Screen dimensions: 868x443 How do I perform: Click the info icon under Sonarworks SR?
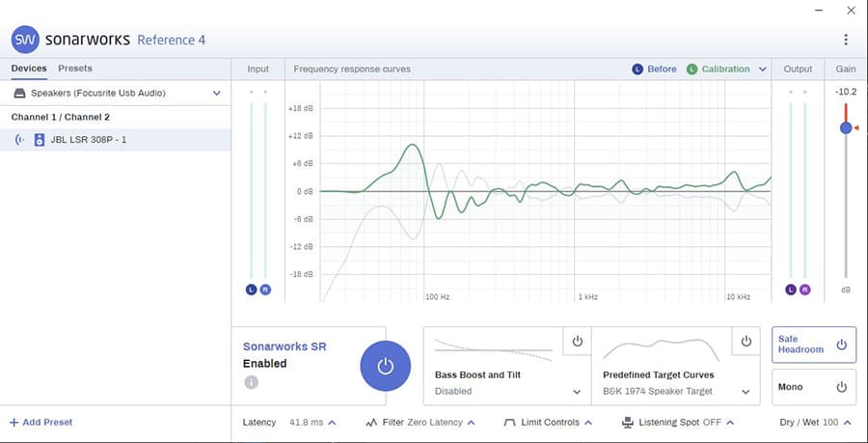[252, 382]
